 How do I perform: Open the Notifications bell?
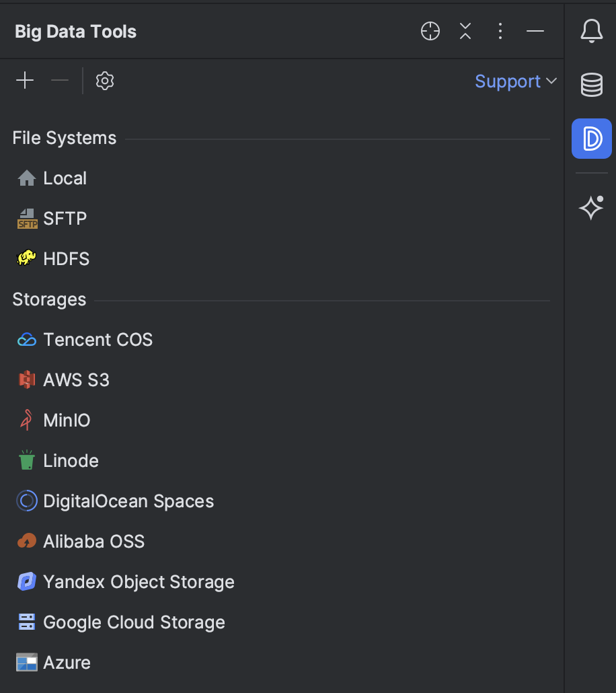pos(591,30)
